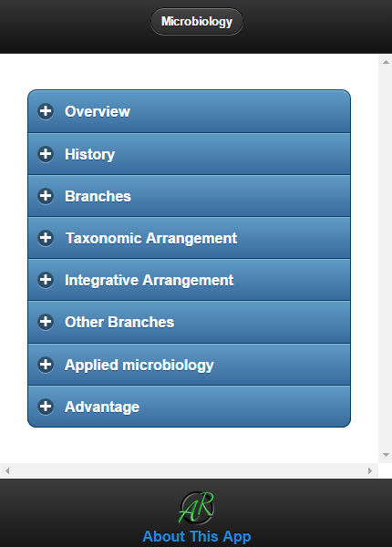The height and width of the screenshot is (547, 392).
Task: Open the Applied microbiology section
Action: point(189,365)
